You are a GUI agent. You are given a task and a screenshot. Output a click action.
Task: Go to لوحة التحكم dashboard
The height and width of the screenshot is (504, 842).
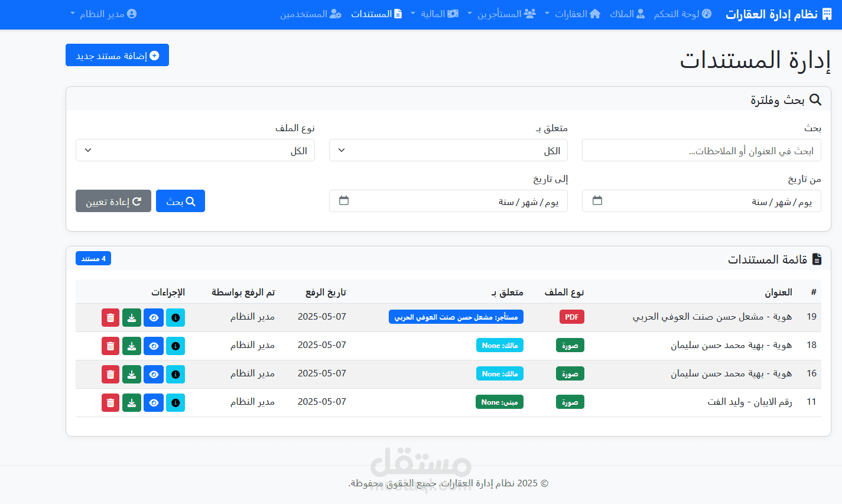point(682,14)
